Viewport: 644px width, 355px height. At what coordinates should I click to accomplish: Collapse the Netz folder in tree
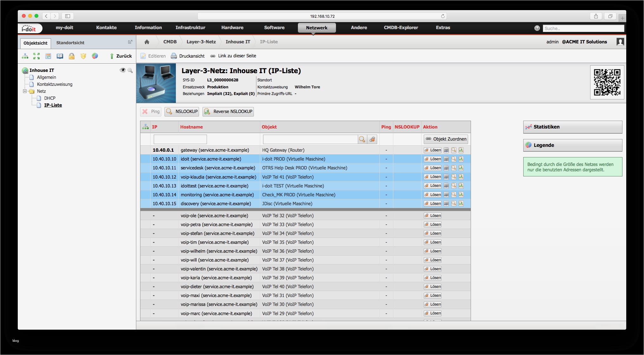25,91
